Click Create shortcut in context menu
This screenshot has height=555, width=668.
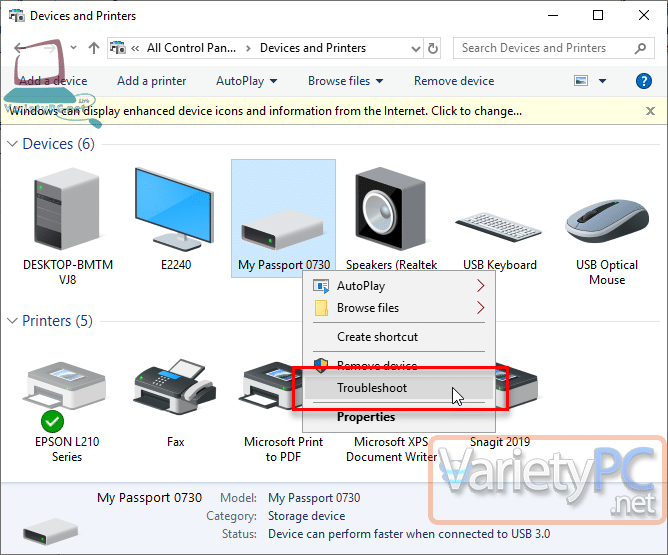(x=377, y=337)
